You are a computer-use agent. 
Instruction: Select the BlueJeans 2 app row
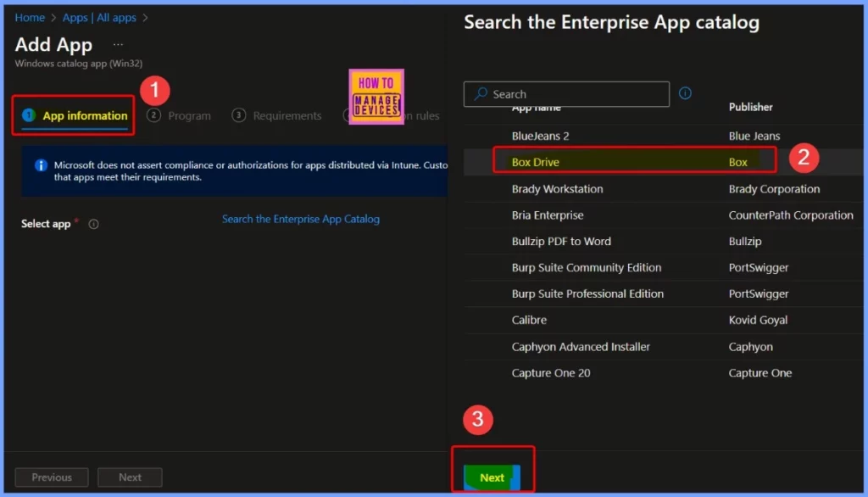tap(663, 136)
